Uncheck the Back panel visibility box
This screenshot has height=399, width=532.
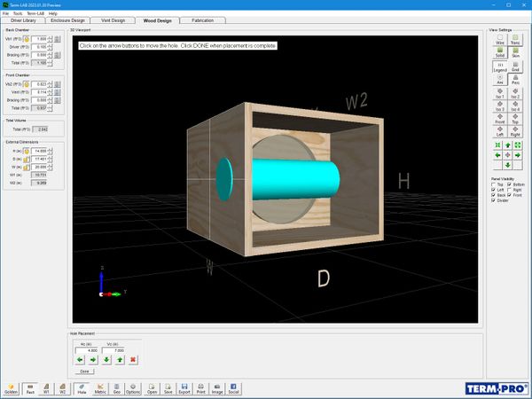tap(493, 195)
